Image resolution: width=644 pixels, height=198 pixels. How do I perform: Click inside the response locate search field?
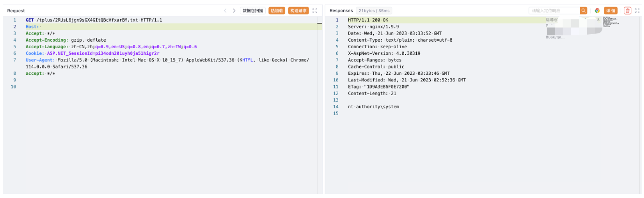(x=554, y=11)
